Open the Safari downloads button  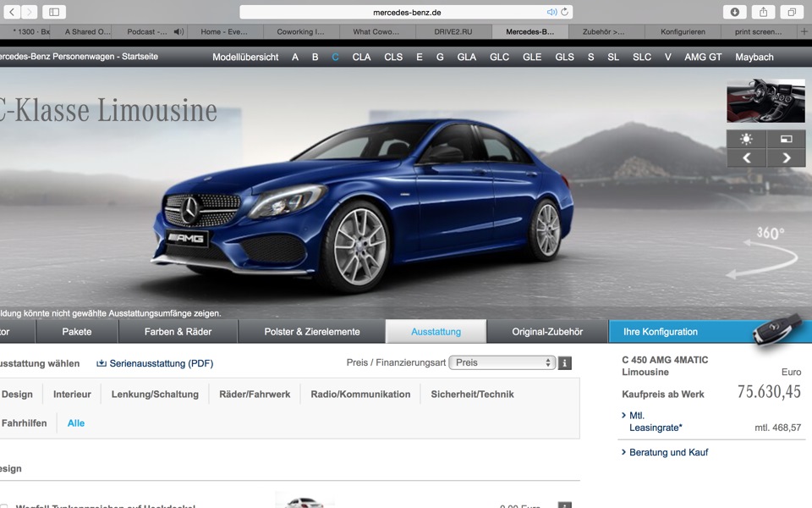tap(734, 12)
